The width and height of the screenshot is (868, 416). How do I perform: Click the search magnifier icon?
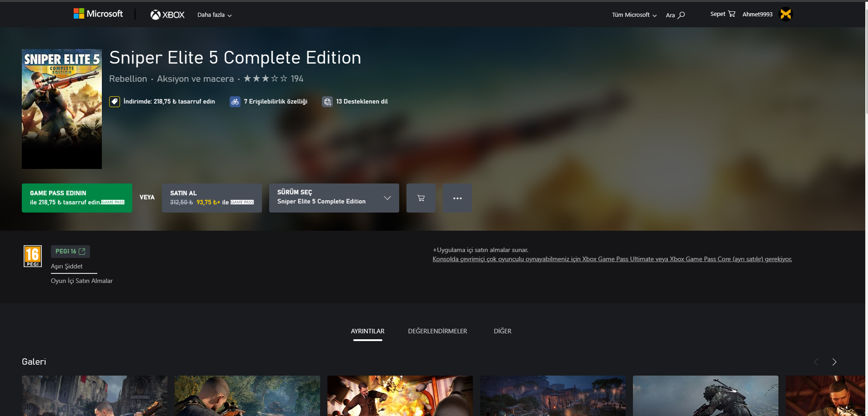tap(681, 15)
